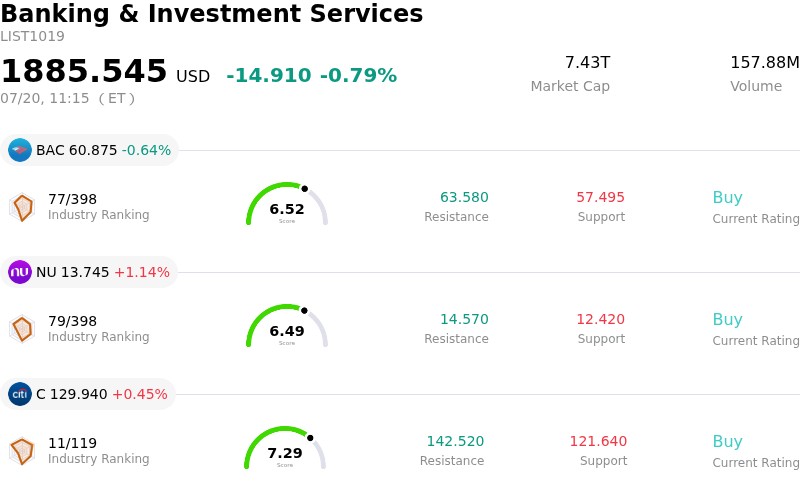This screenshot has width=800, height=488.
Task: Open the NU 13.745 ticker chip
Action: [89, 272]
